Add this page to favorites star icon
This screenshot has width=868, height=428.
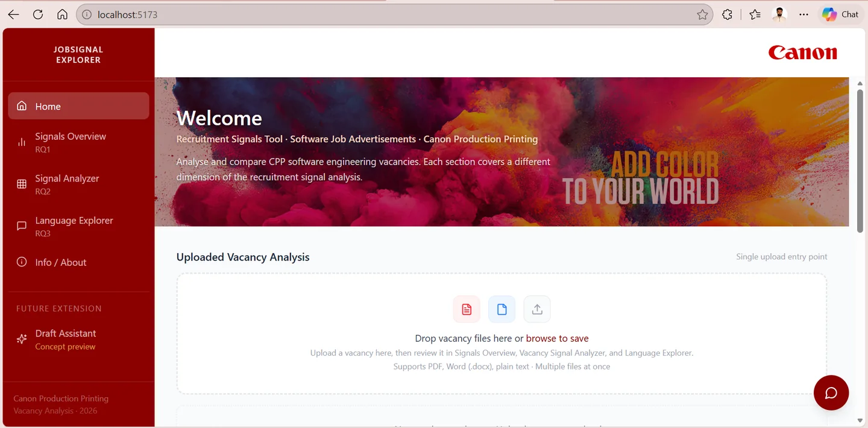tap(702, 14)
